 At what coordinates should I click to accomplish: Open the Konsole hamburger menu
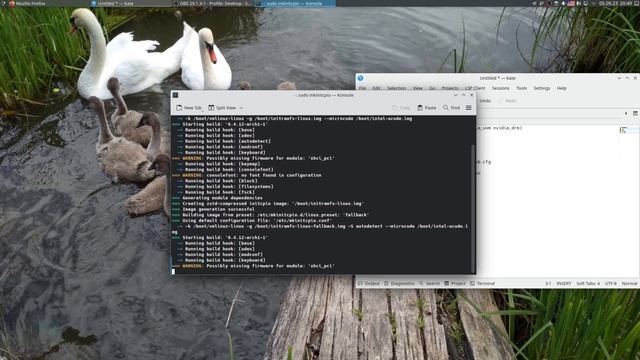[469, 108]
